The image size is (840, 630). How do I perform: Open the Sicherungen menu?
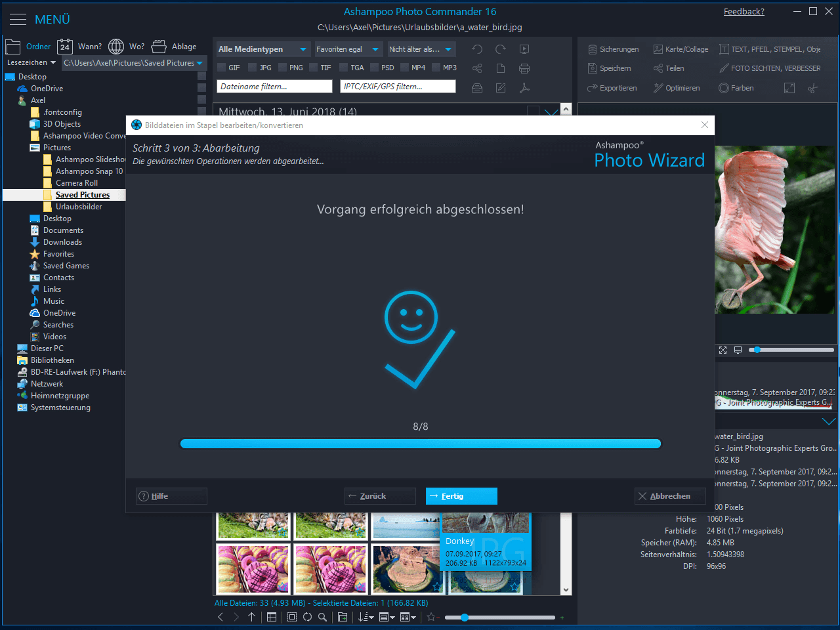point(614,49)
